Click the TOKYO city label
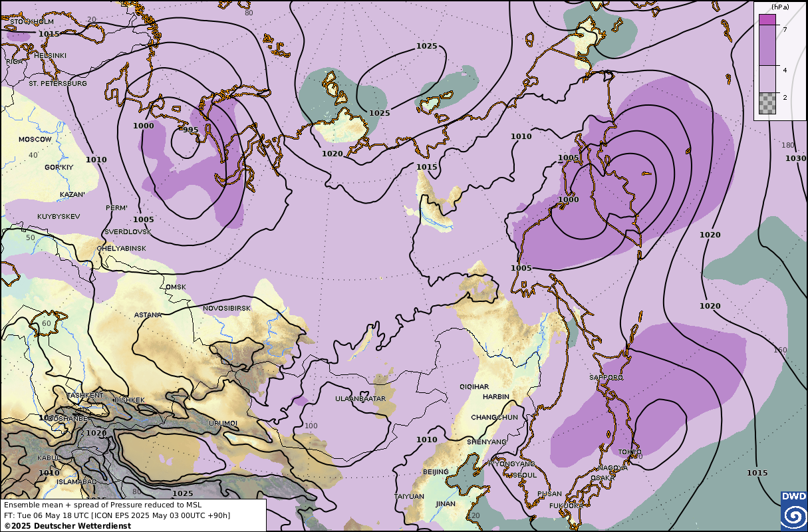808x532 pixels. (630, 452)
